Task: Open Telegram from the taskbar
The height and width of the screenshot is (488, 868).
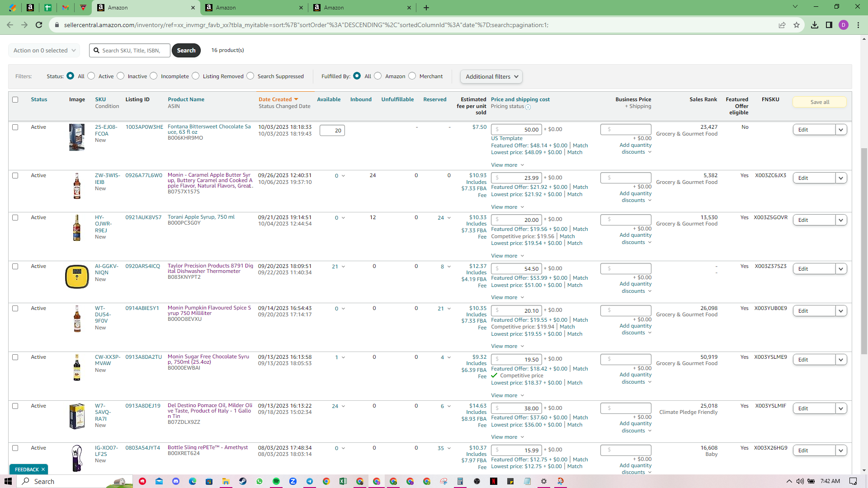Action: (x=310, y=481)
